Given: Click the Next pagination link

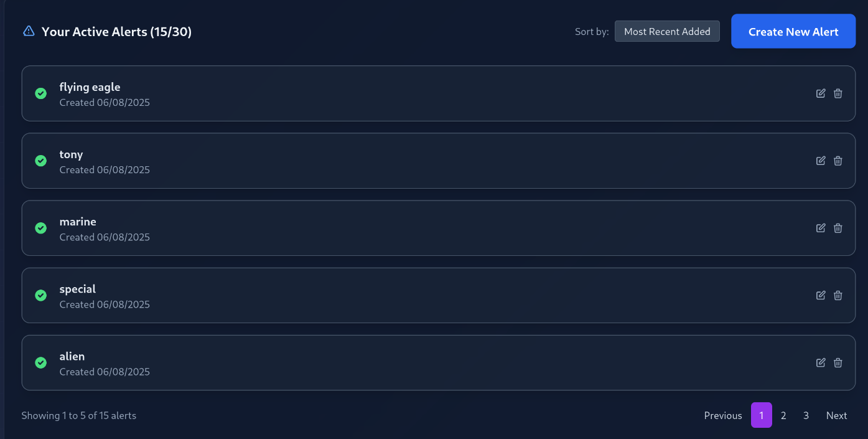Looking at the screenshot, I should coord(836,415).
